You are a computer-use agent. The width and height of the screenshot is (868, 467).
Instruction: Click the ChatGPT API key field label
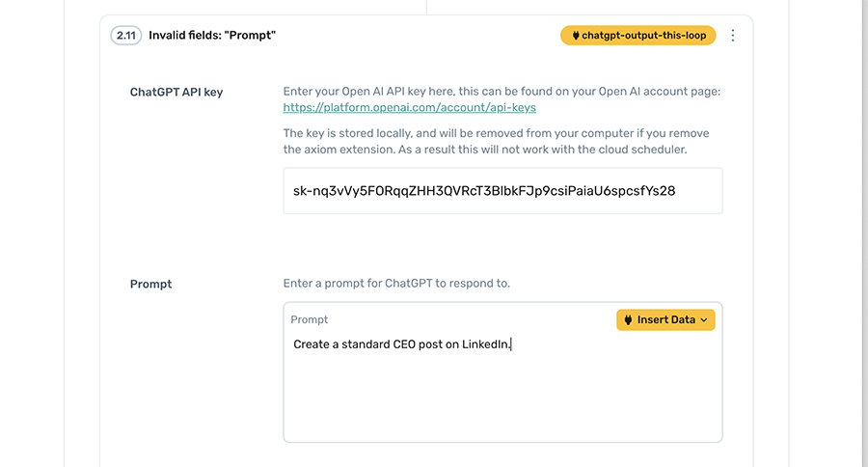click(x=176, y=92)
